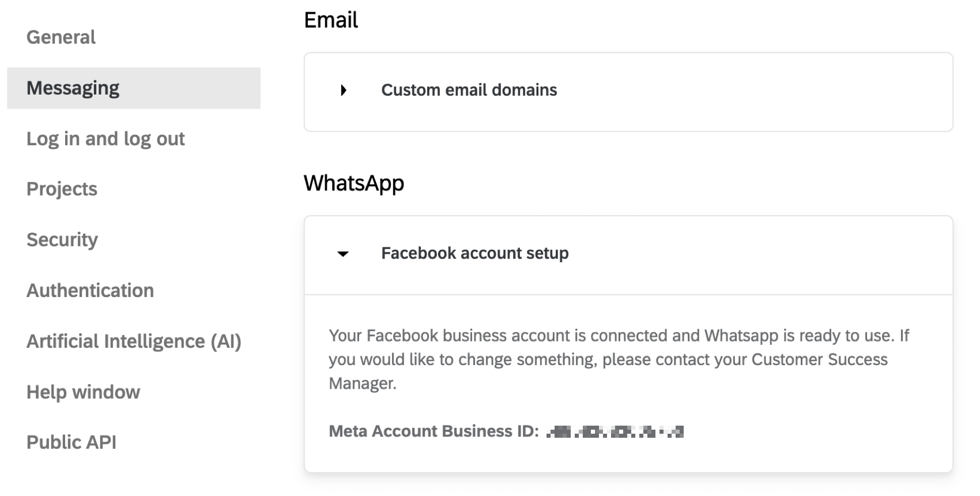980x496 pixels.
Task: Click the Facebook connection status message text
Action: pos(618,359)
